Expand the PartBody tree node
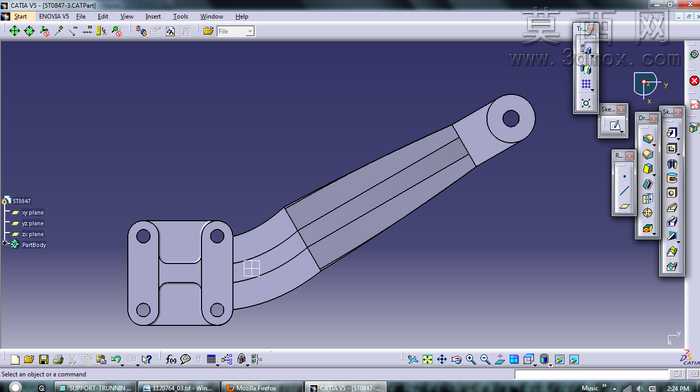 [5, 243]
